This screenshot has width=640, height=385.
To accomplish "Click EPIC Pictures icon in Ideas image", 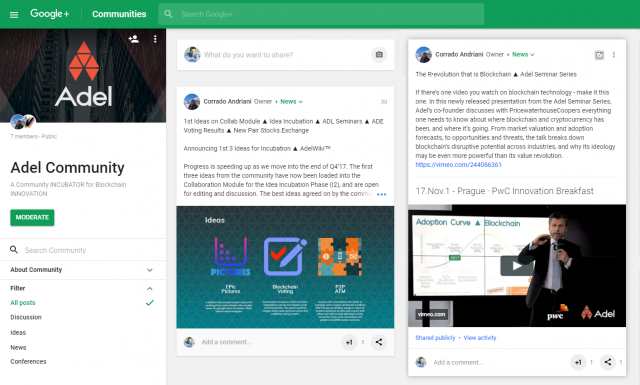I will [x=231, y=256].
